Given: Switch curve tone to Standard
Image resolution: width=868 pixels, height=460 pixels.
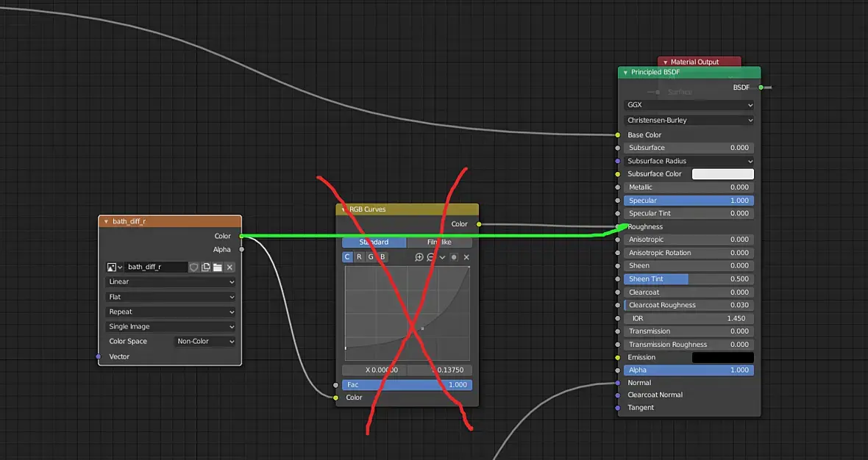Looking at the screenshot, I should point(374,242).
